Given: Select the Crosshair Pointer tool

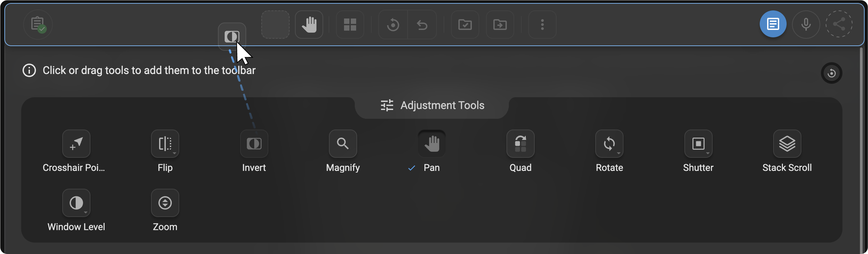Looking at the screenshot, I should pos(76,144).
